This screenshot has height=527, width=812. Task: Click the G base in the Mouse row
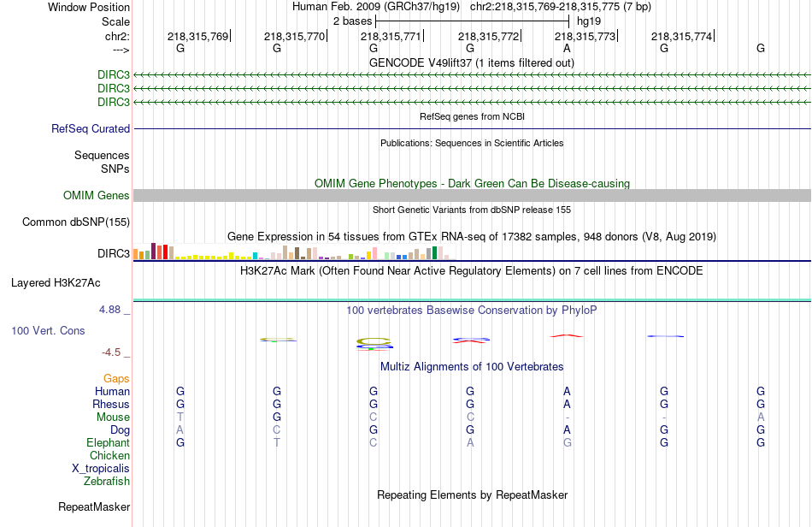click(277, 417)
